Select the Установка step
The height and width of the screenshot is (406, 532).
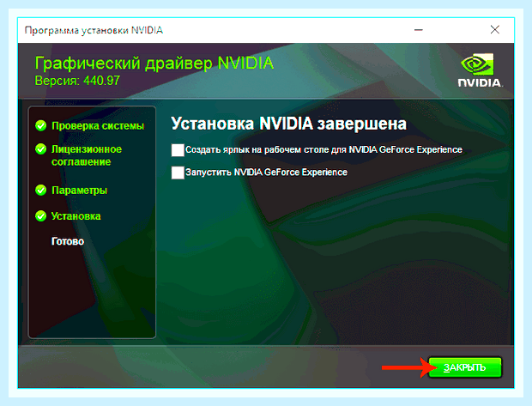[76, 216]
